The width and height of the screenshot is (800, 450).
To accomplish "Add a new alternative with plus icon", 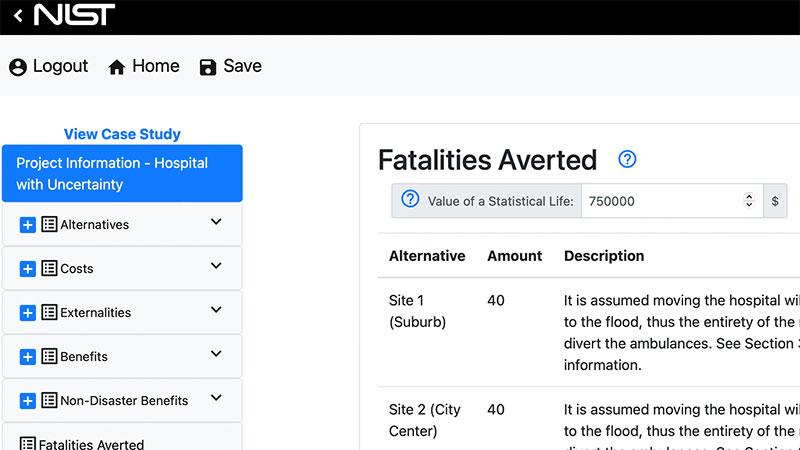I will 28,225.
